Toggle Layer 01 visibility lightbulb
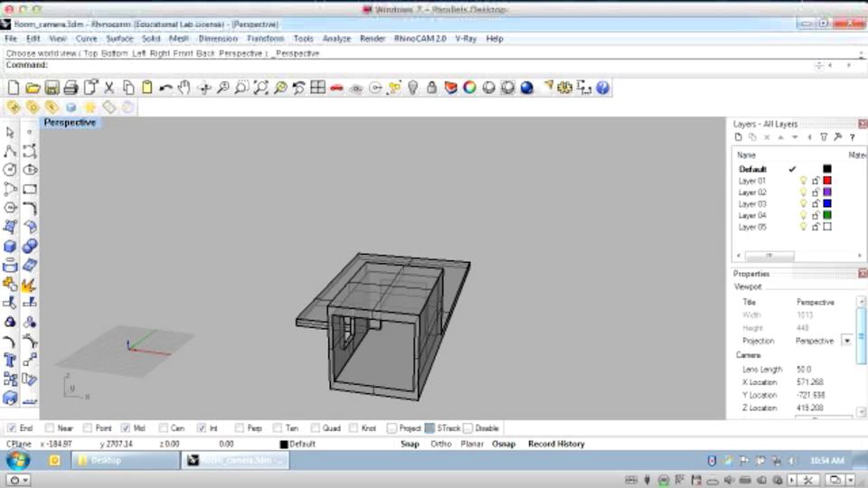 [803, 180]
